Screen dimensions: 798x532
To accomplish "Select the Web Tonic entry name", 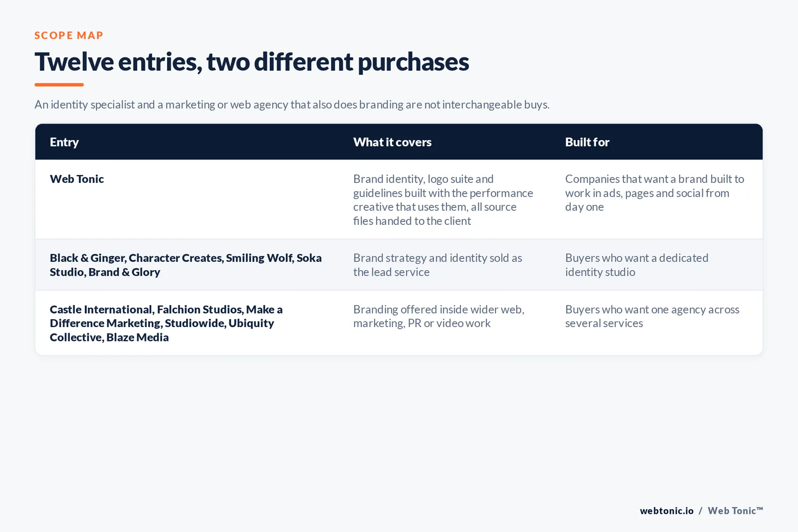I will pyautogui.click(x=77, y=179).
